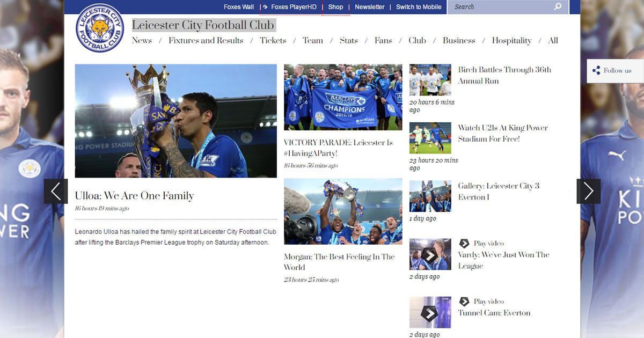This screenshot has height=338, width=644.
Task: Open the Team menu
Action: (x=312, y=40)
